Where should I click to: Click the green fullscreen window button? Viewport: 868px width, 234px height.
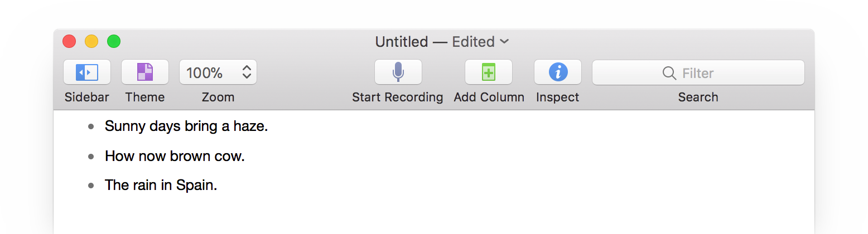114,41
